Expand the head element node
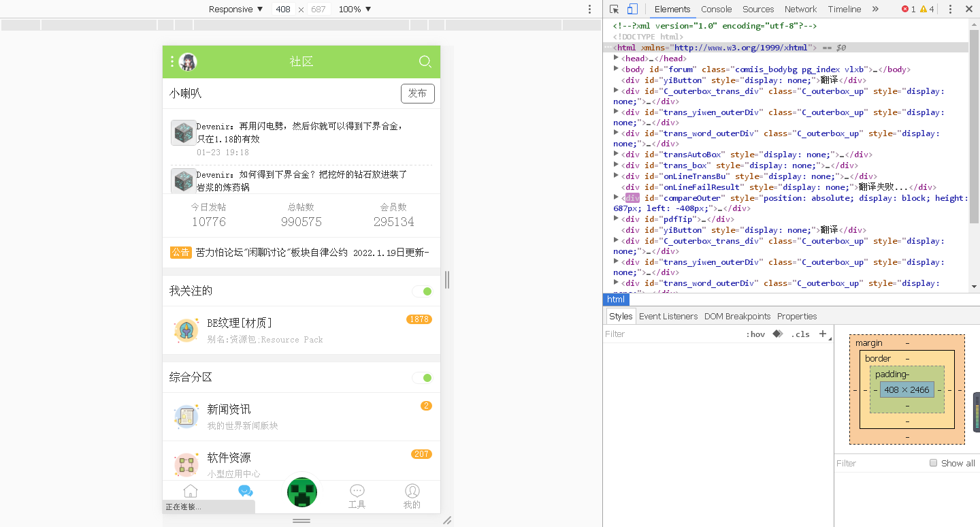980x527 pixels. 617,58
